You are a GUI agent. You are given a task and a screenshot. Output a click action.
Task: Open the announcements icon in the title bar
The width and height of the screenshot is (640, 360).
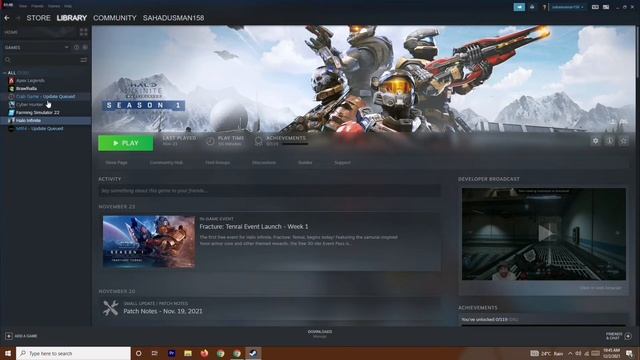[519, 7]
